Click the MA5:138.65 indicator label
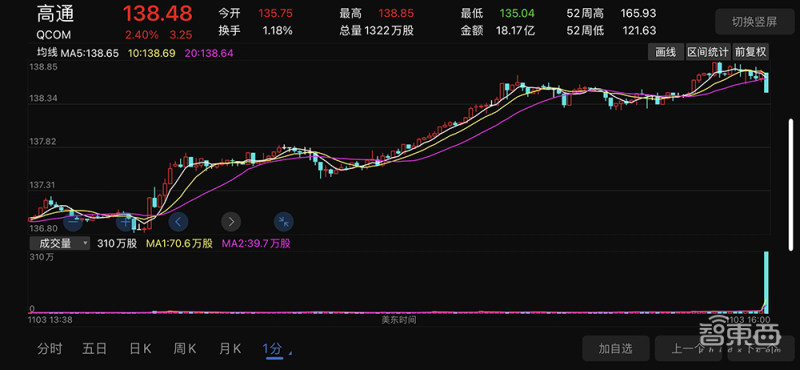 [90, 53]
